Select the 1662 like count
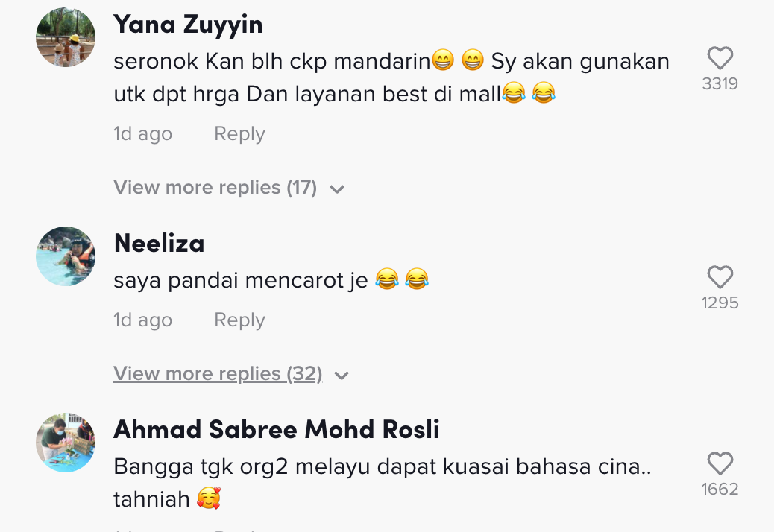 720,489
